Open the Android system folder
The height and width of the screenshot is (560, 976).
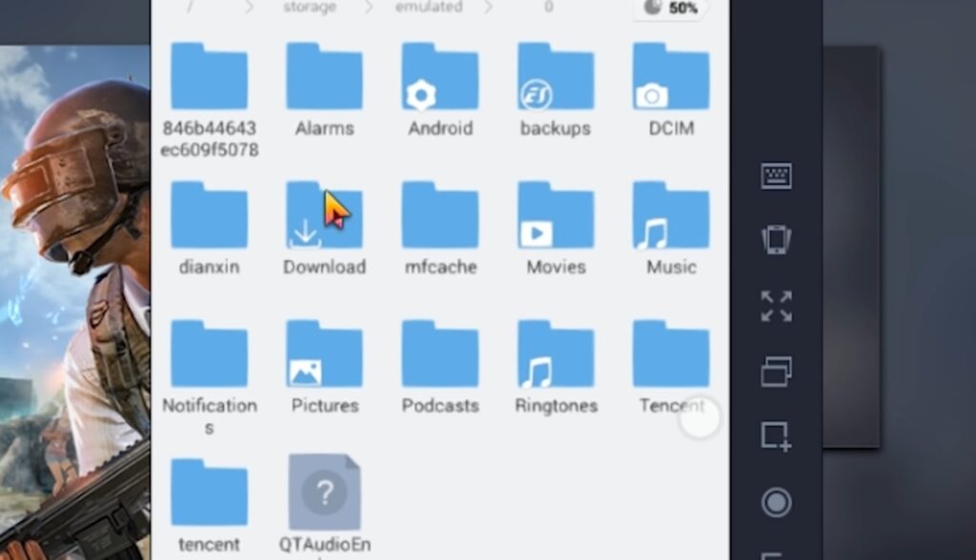pos(439,78)
